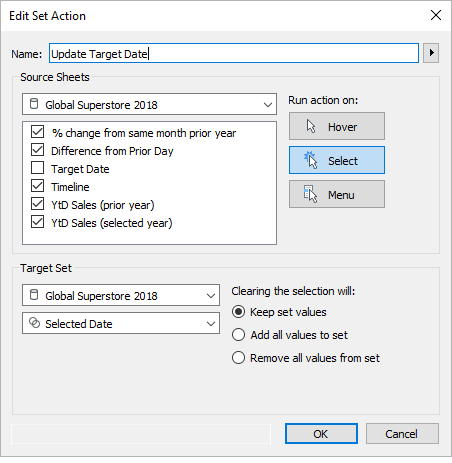Image resolution: width=452 pixels, height=463 pixels.
Task: Click the Hover cursor icon
Action: click(x=311, y=126)
